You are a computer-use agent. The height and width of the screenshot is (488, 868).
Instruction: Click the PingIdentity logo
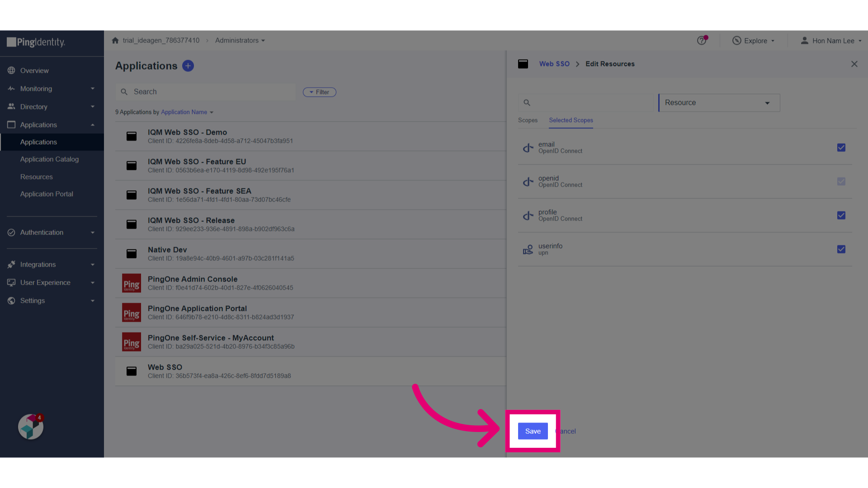pyautogui.click(x=36, y=42)
